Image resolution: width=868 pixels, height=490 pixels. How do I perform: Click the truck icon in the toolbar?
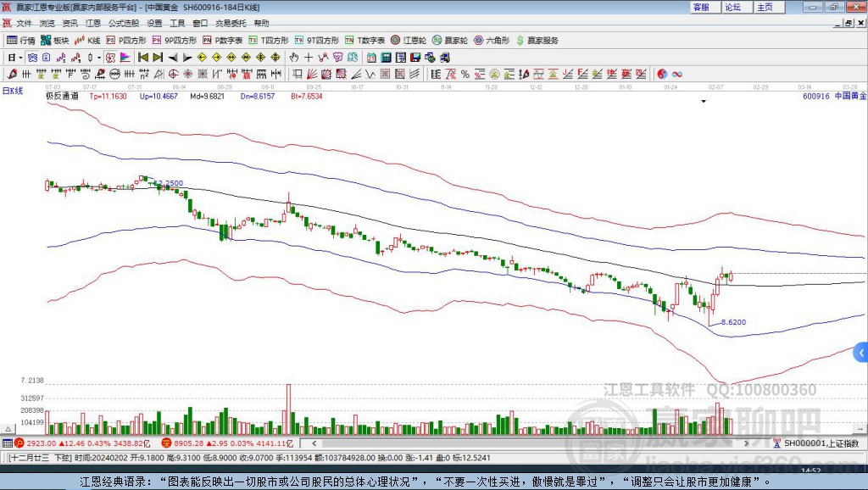[444, 58]
